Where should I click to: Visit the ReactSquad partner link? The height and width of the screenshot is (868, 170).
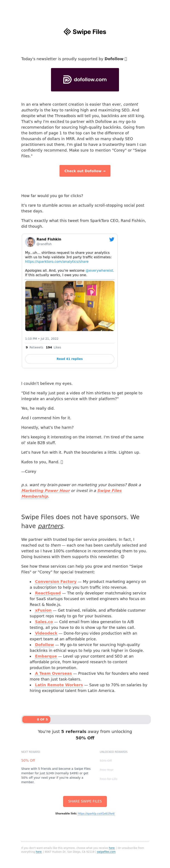click(x=48, y=593)
